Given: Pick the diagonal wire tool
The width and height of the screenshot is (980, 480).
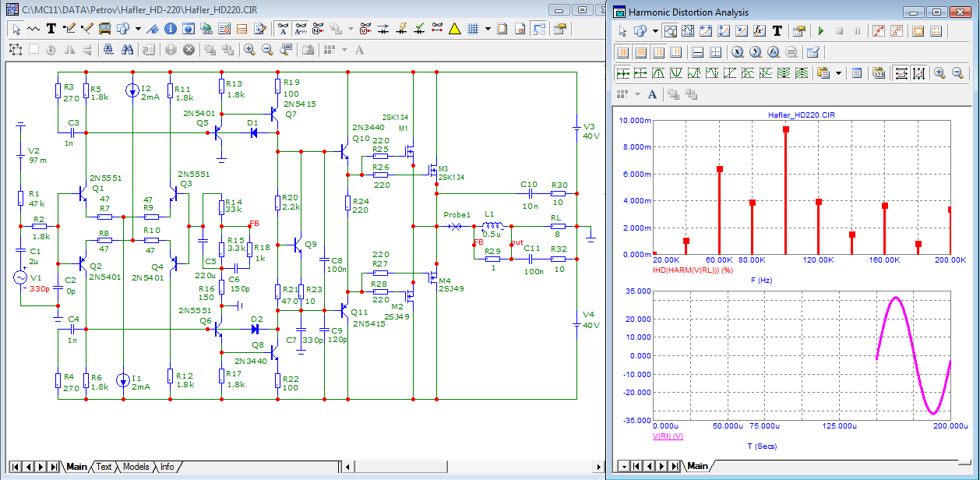Looking at the screenshot, I should click(87, 29).
